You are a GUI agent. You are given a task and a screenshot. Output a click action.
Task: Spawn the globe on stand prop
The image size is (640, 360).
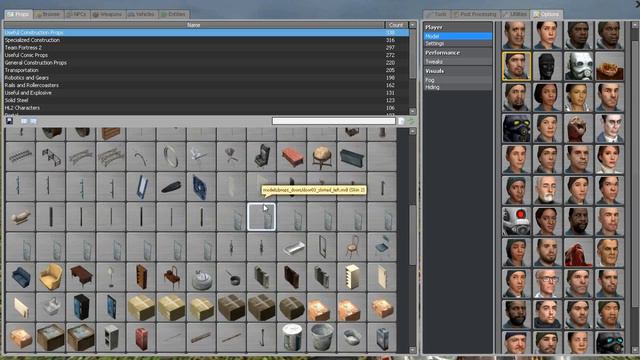pos(322,157)
